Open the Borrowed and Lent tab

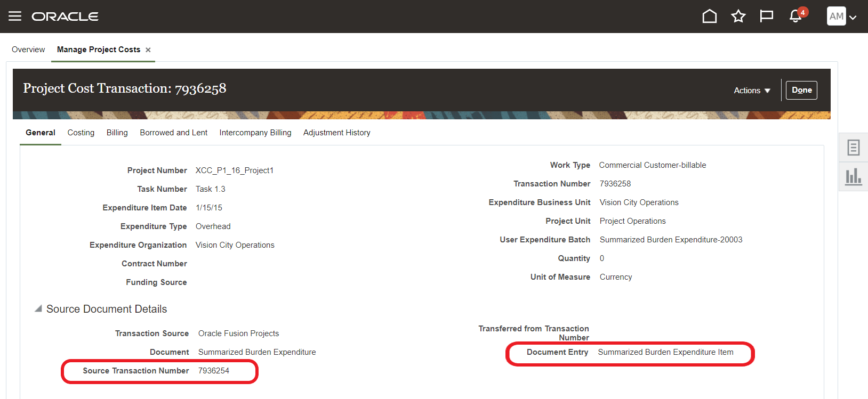tap(174, 133)
